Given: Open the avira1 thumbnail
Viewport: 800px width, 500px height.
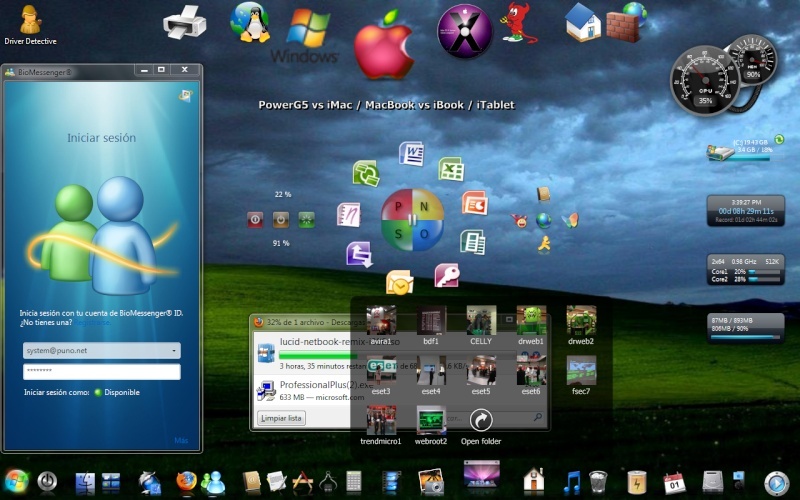Looking at the screenshot, I should [x=381, y=325].
